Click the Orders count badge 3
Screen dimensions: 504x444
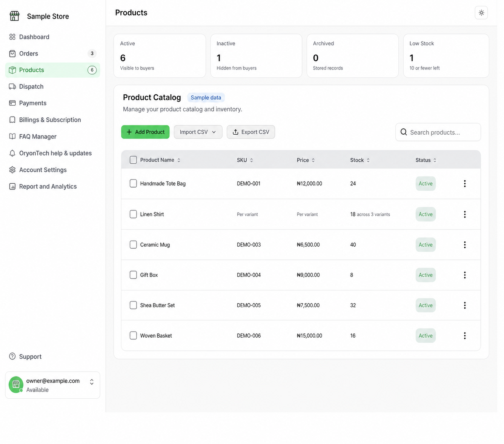92,54
